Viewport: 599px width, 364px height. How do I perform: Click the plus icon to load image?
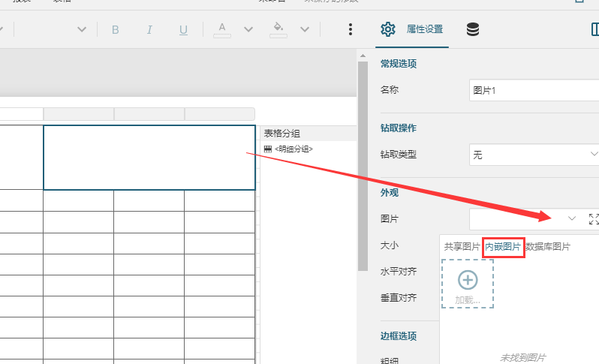pos(468,280)
